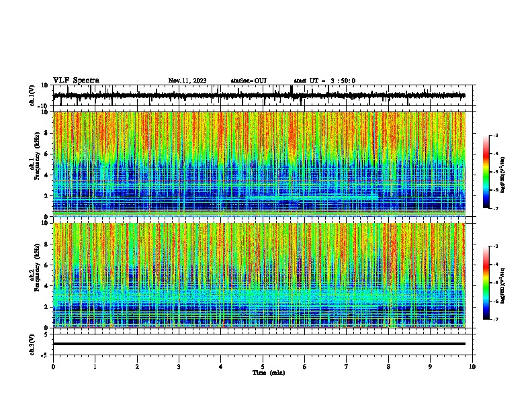The width and height of the screenshot is (532, 411).
Task: Click the "-10" tick on ch.1(V) axis
Action: coord(44,106)
